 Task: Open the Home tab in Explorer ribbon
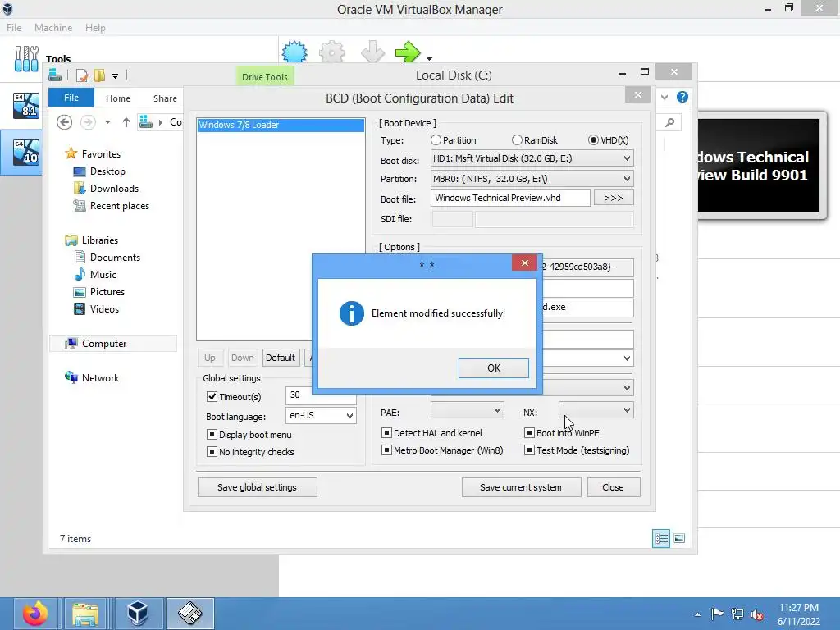pyautogui.click(x=118, y=98)
